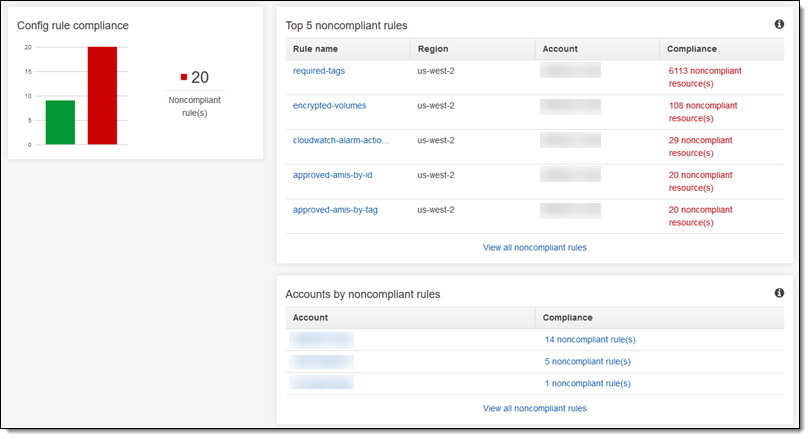View all noncompliant rules under Top 5 table

click(x=534, y=247)
